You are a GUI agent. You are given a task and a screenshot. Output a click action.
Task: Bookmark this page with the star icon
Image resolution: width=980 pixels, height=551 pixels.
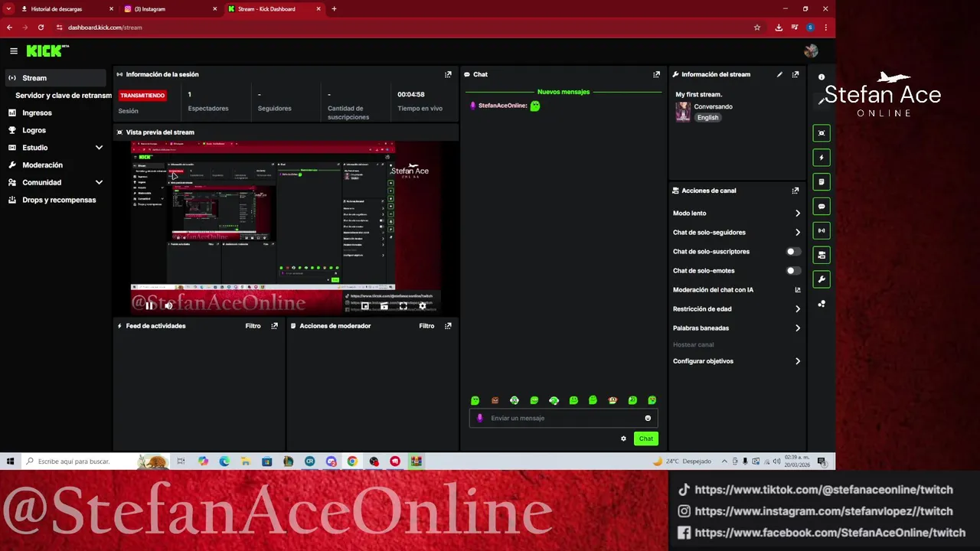(x=757, y=28)
